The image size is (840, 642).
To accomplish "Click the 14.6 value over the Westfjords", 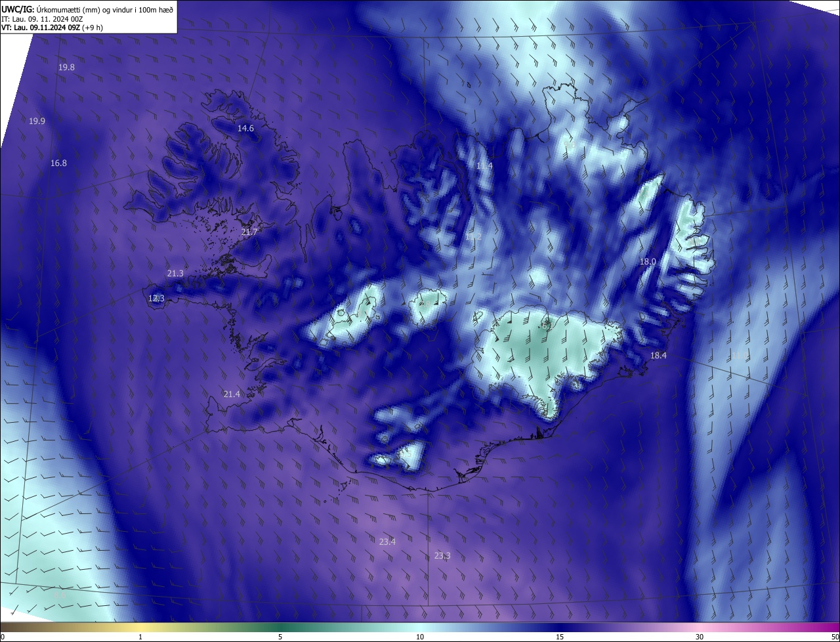I will pyautogui.click(x=245, y=129).
